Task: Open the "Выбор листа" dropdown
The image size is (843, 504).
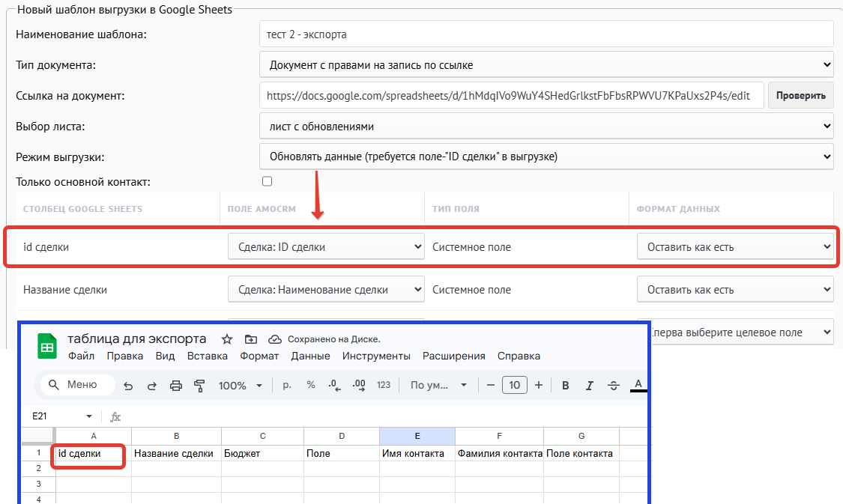Action: pyautogui.click(x=546, y=127)
